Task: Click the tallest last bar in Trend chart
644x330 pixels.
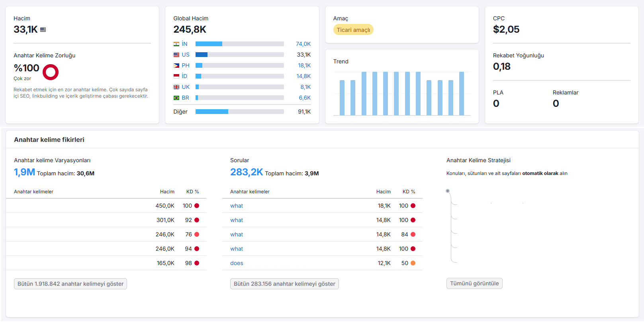Action: pos(462,94)
